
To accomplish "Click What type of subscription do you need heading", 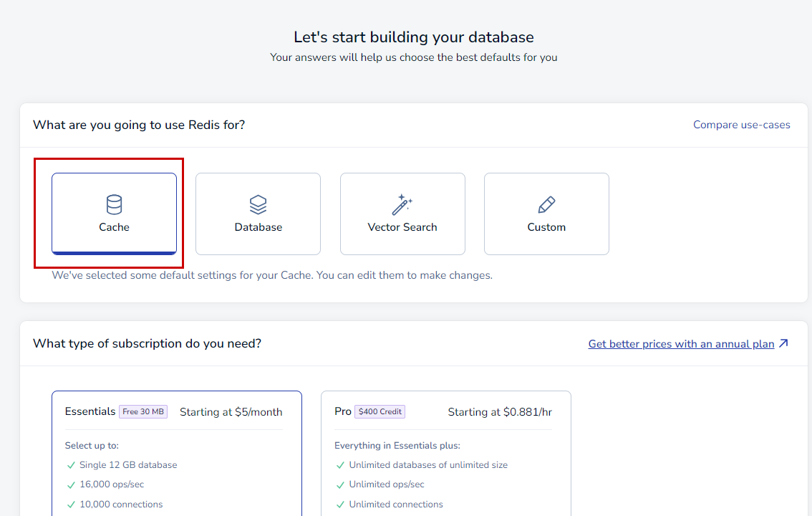I will [147, 343].
